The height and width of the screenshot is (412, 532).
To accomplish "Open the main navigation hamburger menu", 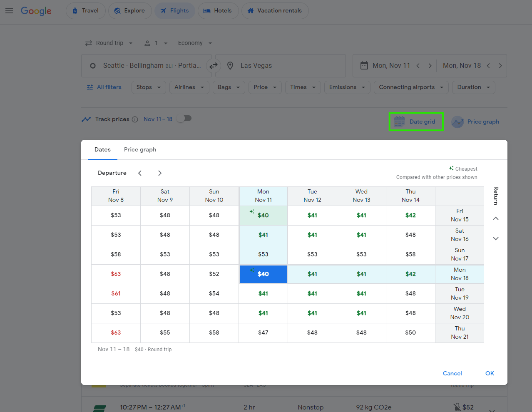I will (x=9, y=11).
